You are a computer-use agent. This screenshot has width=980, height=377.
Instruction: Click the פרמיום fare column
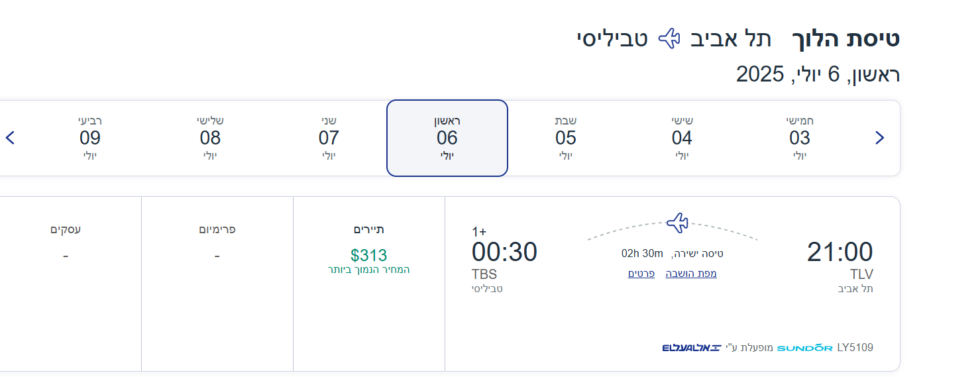click(x=217, y=255)
